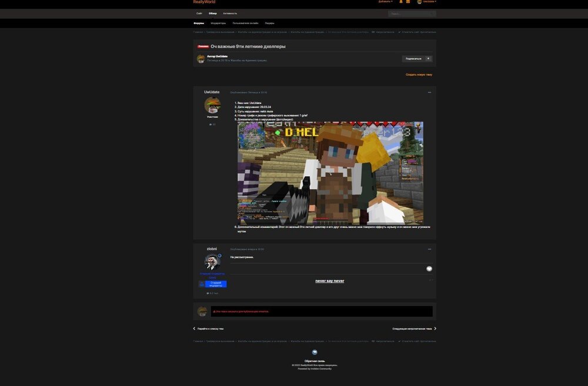Open the messages envelope icon
This screenshot has width=588, height=386.
pyautogui.click(x=408, y=2)
